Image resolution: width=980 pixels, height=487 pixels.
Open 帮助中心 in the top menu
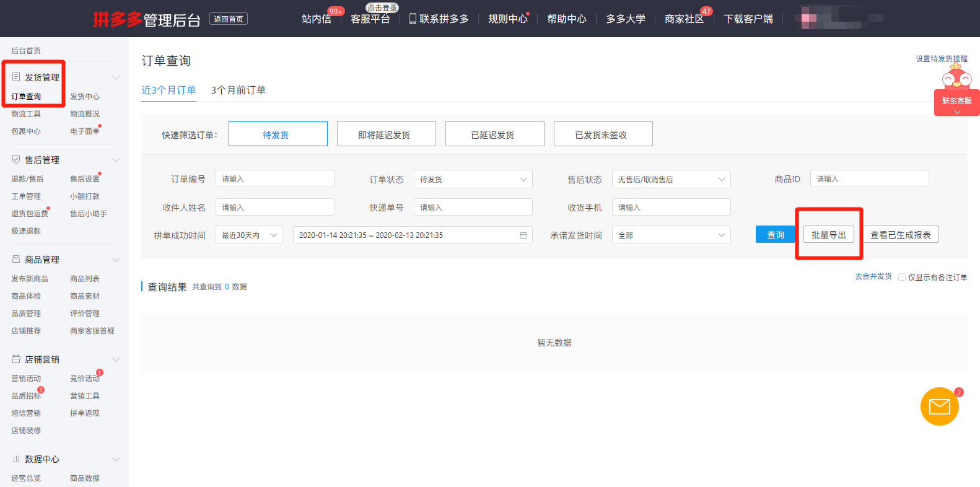567,19
